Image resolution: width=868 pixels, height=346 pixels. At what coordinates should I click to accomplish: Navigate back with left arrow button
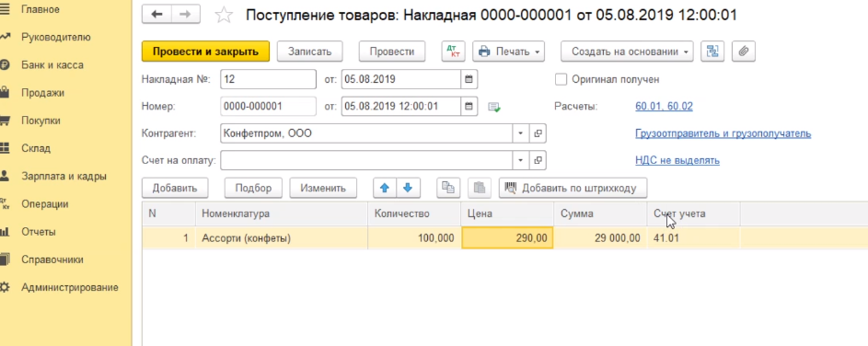click(x=156, y=15)
